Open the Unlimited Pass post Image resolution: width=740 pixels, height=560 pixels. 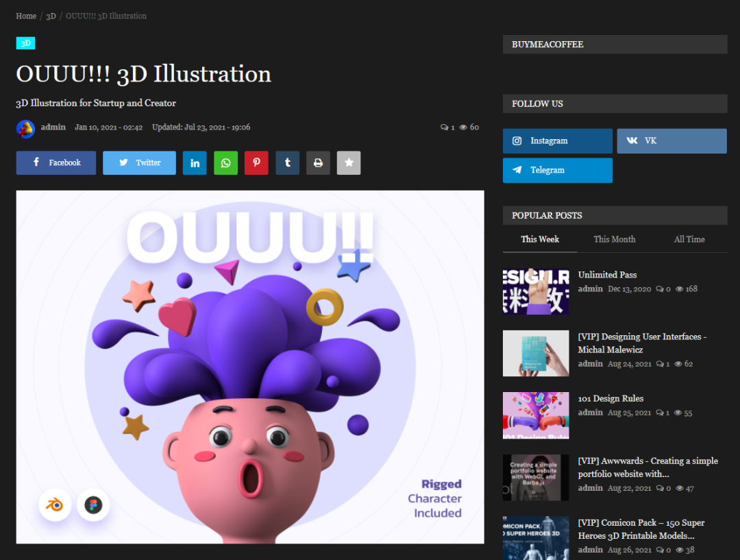click(607, 275)
